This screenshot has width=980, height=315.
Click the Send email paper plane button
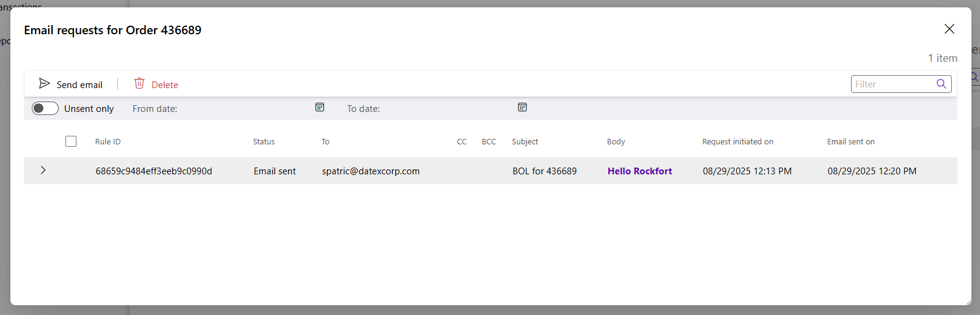tap(70, 84)
